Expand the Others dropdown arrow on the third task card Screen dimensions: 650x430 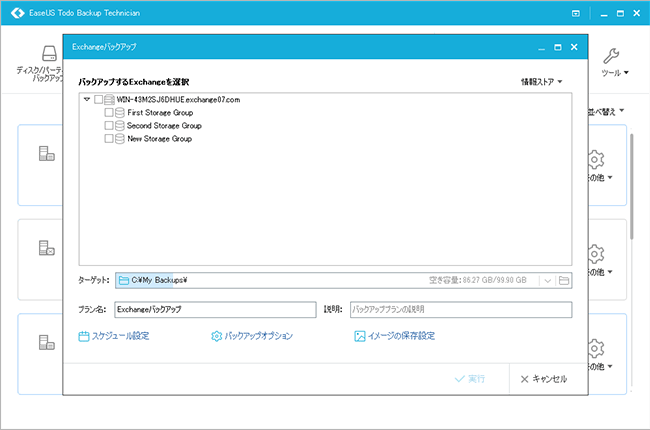(610, 367)
